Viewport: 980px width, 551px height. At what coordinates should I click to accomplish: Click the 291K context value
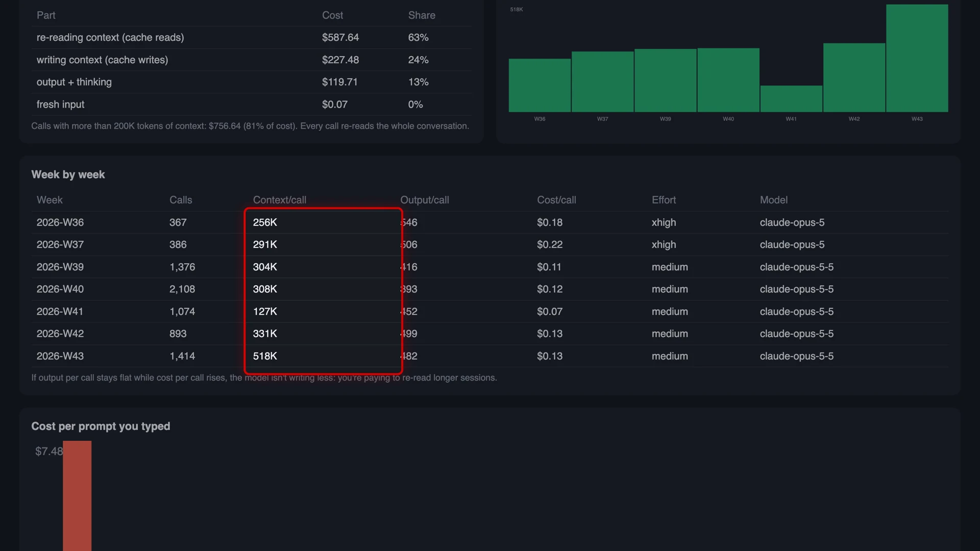(x=265, y=244)
